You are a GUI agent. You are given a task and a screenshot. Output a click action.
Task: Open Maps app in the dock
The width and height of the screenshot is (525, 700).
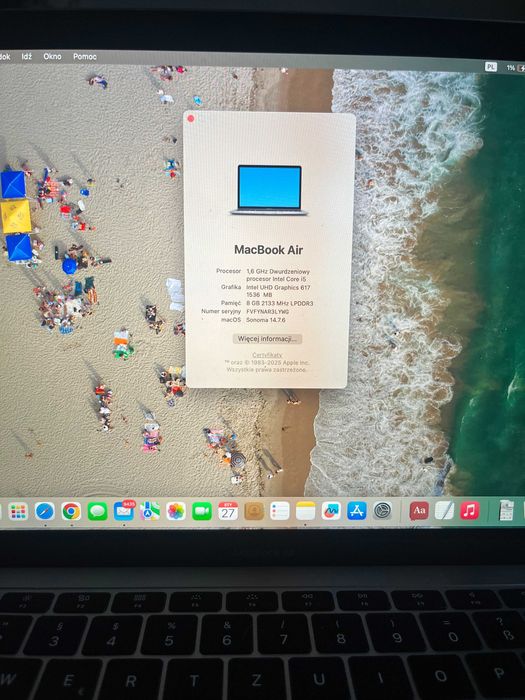pyautogui.click(x=150, y=511)
